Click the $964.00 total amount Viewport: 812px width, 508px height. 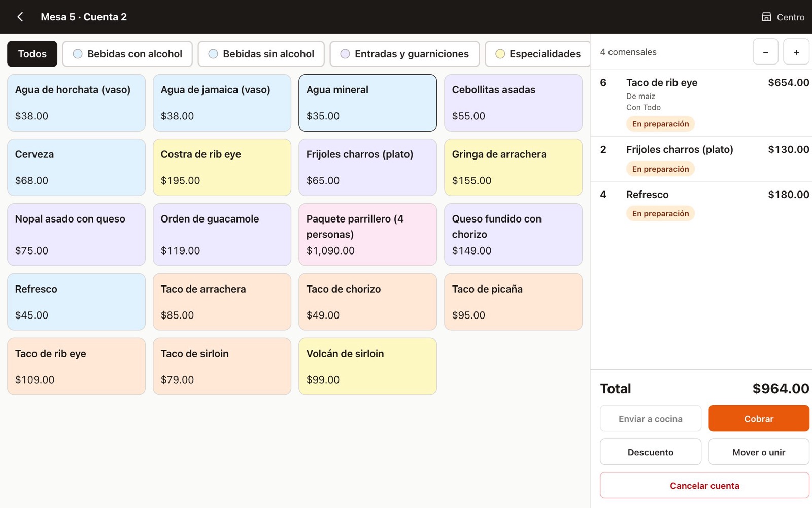[781, 389]
